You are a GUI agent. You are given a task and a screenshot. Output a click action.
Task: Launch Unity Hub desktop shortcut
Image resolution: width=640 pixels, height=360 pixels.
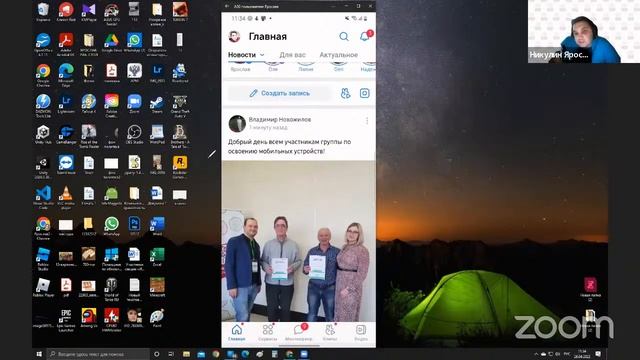(x=43, y=134)
